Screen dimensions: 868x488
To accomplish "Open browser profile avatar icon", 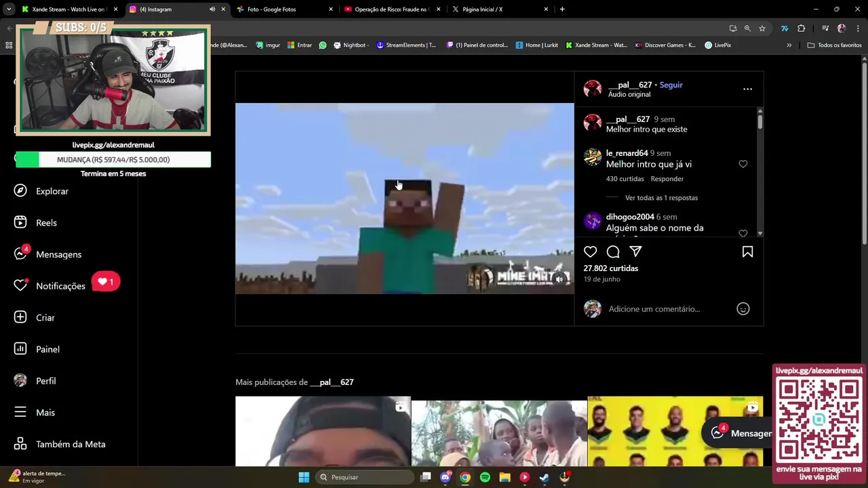I will click(x=842, y=28).
